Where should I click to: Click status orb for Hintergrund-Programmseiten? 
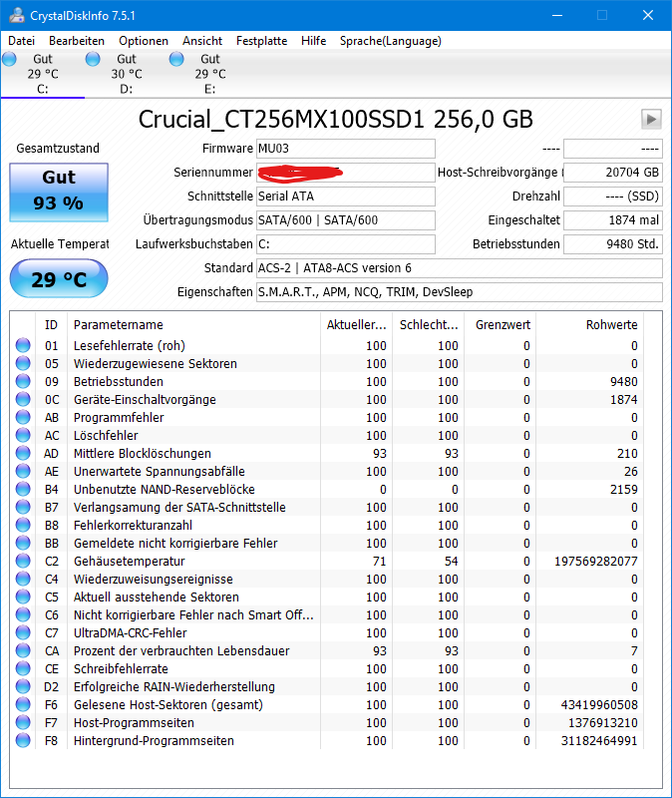(23, 740)
